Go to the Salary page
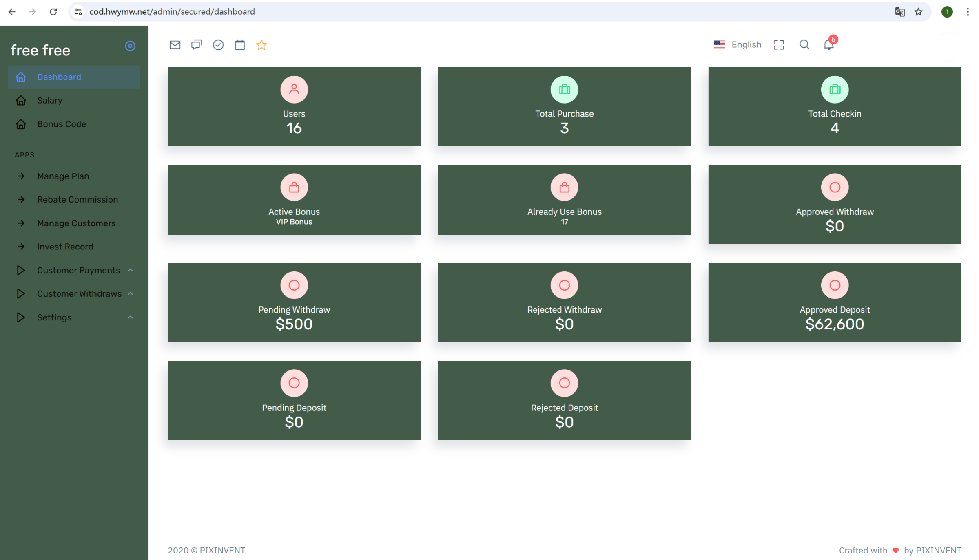 (50, 100)
